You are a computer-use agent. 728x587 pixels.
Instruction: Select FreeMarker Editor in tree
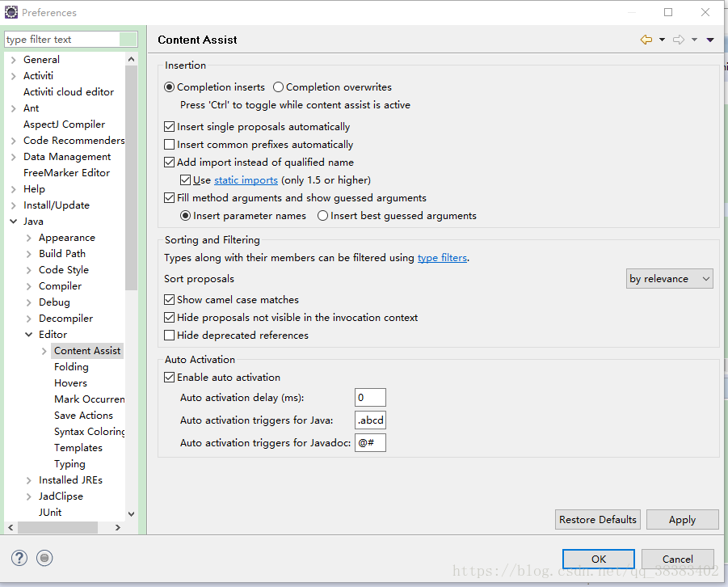[66, 173]
